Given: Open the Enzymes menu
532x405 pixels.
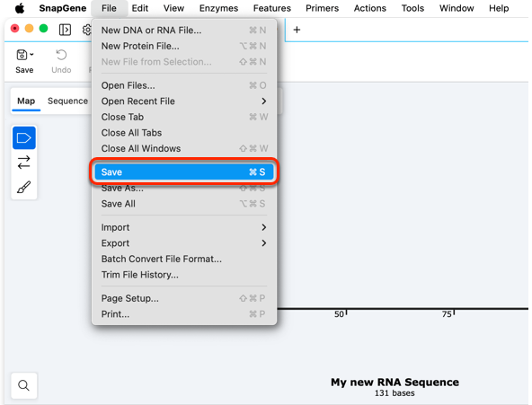Looking at the screenshot, I should 218,8.
